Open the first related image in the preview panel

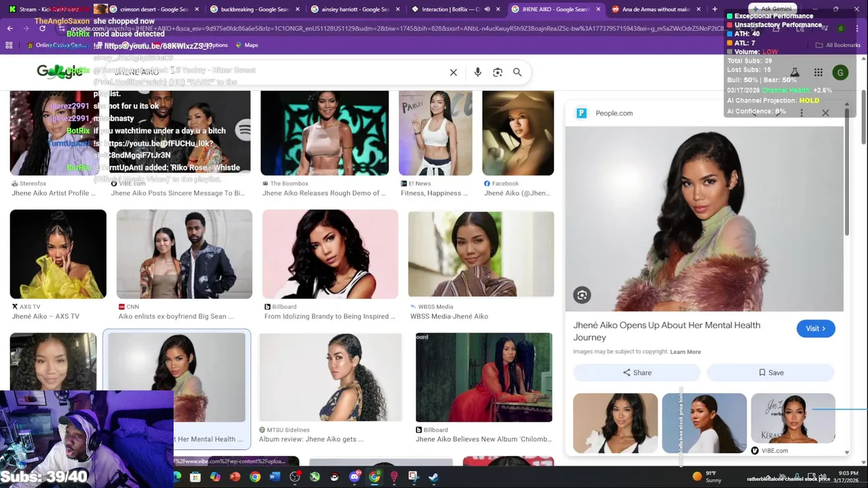(615, 423)
